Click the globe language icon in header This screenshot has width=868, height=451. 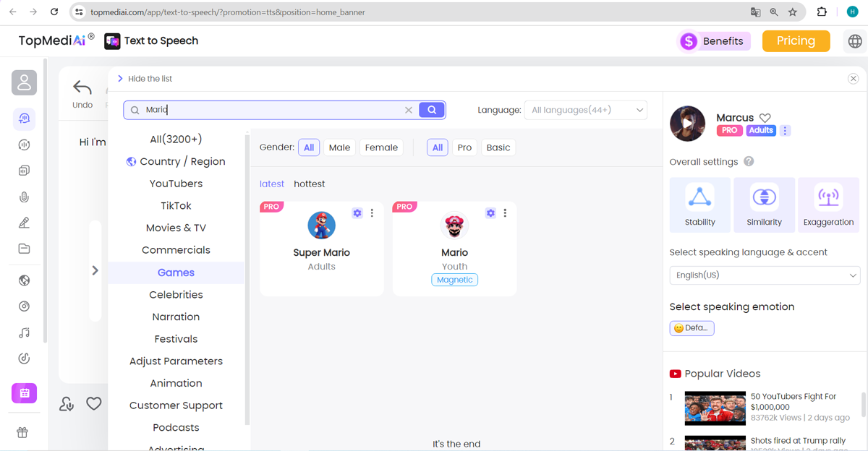[x=855, y=41]
